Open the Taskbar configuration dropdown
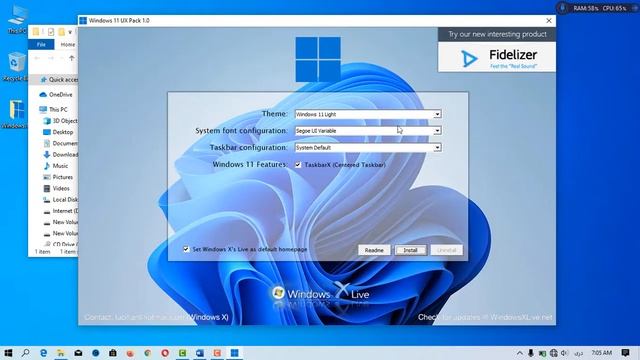The width and height of the screenshot is (640, 360). [368, 147]
